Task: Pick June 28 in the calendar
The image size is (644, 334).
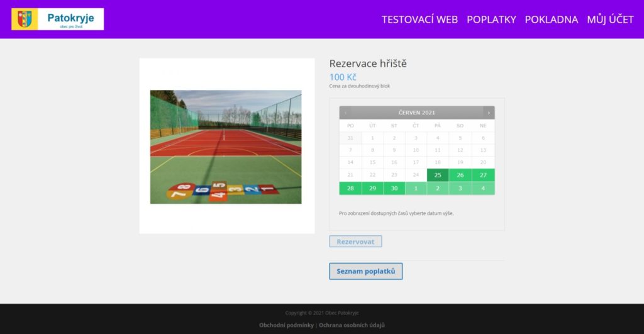Action: (x=350, y=188)
